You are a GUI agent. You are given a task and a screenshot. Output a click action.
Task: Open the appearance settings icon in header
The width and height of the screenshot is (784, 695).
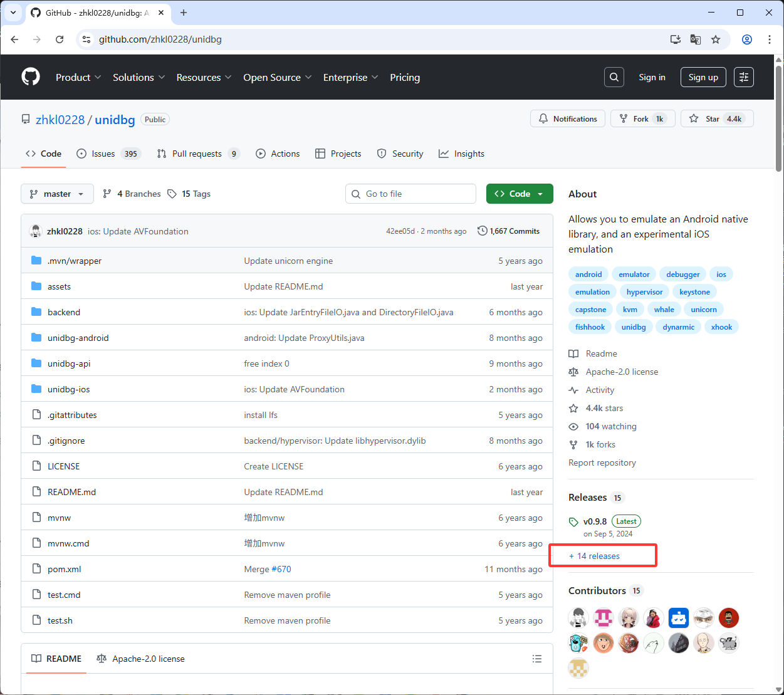[x=744, y=77]
